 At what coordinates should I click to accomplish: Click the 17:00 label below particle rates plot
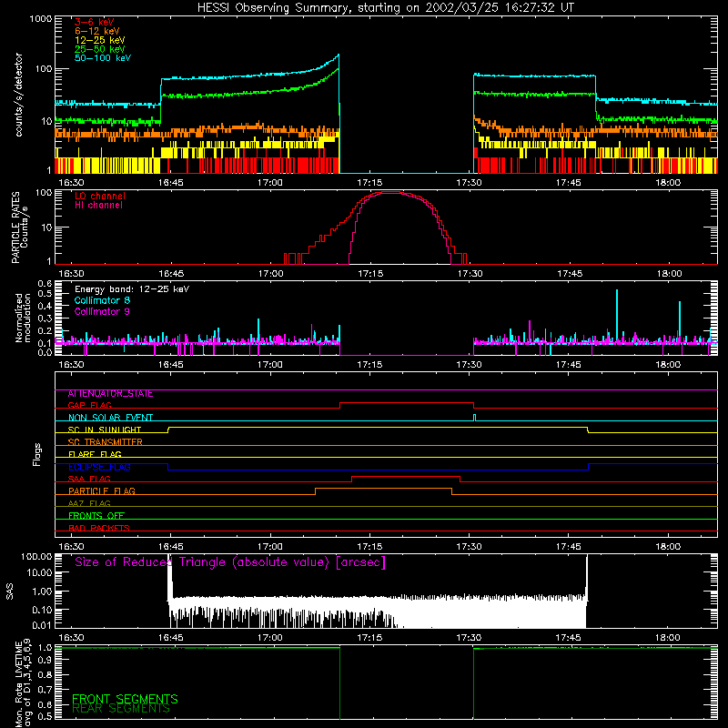[x=270, y=274]
